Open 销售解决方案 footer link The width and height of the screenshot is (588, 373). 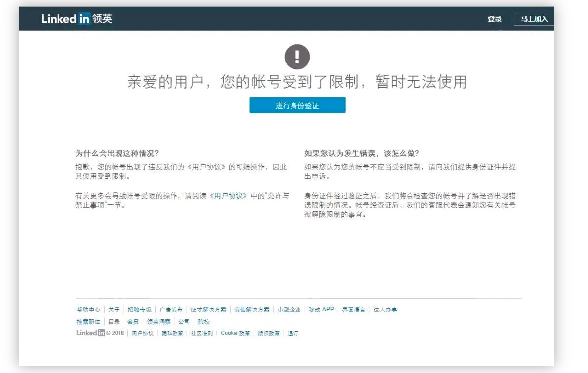point(252,310)
